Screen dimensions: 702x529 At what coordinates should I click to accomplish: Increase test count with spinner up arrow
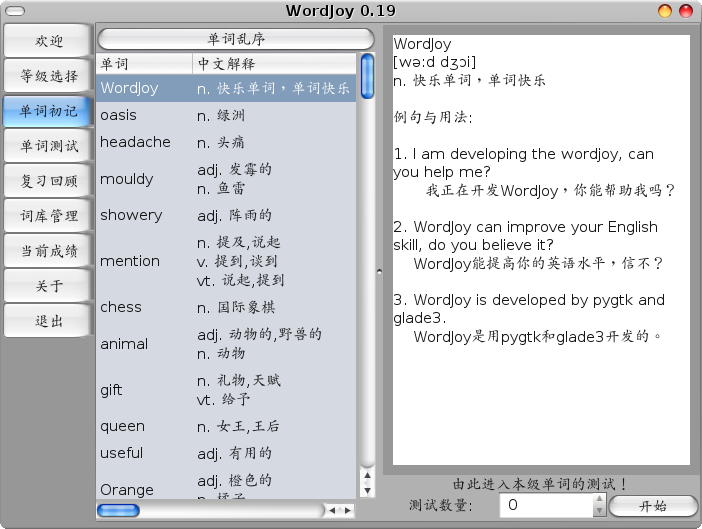tap(598, 500)
